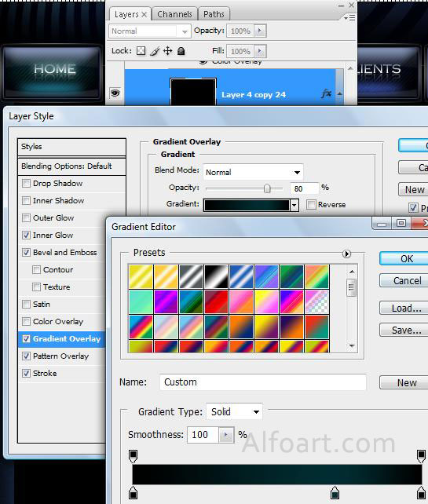
Task: Select right opacity stop above gradient
Action: [421, 456]
